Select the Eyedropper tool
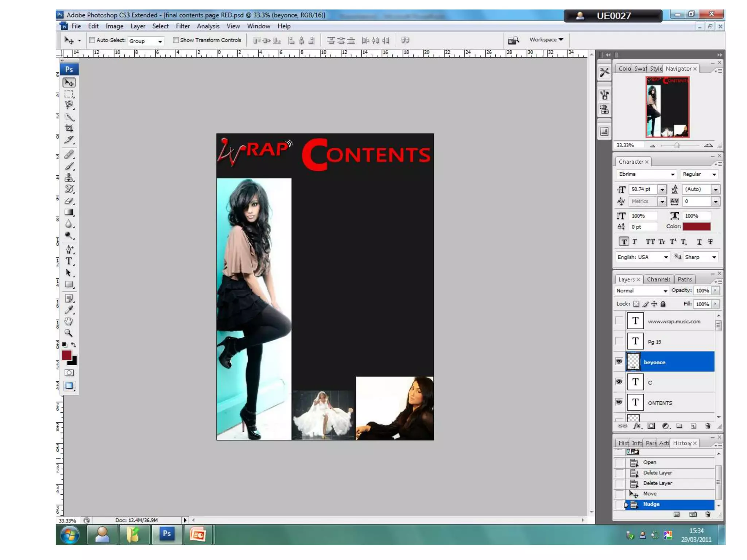 tap(69, 310)
